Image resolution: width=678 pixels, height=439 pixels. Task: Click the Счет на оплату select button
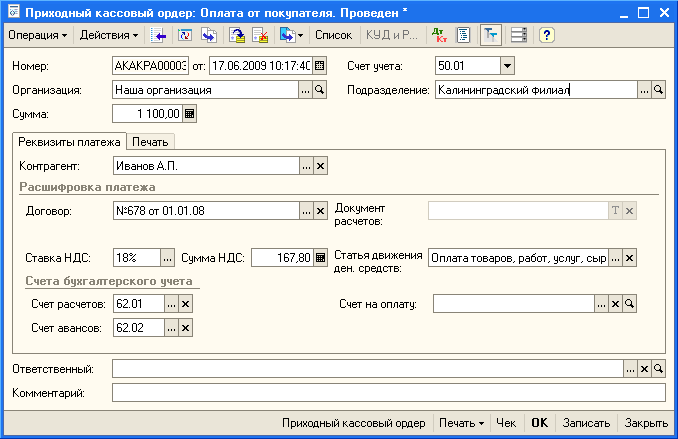click(x=601, y=304)
